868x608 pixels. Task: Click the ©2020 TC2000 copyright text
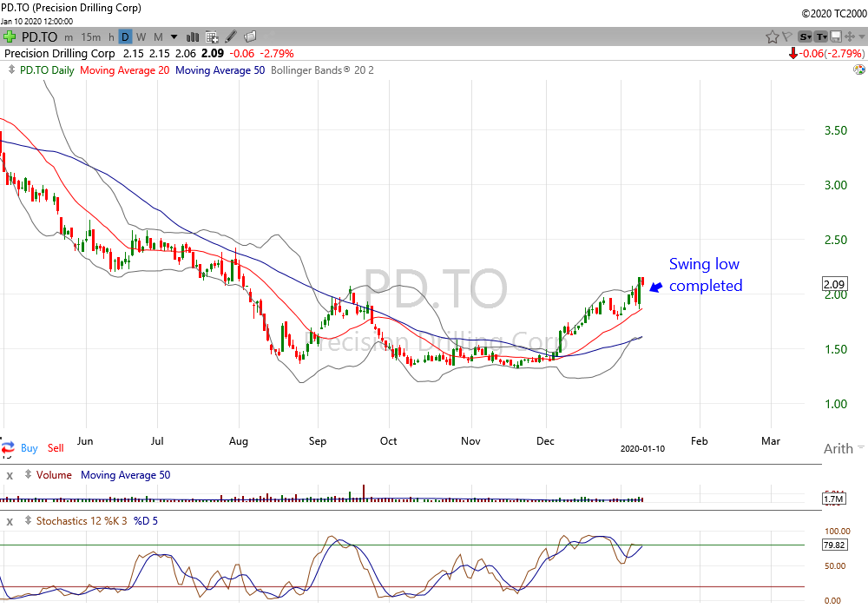pyautogui.click(x=834, y=14)
